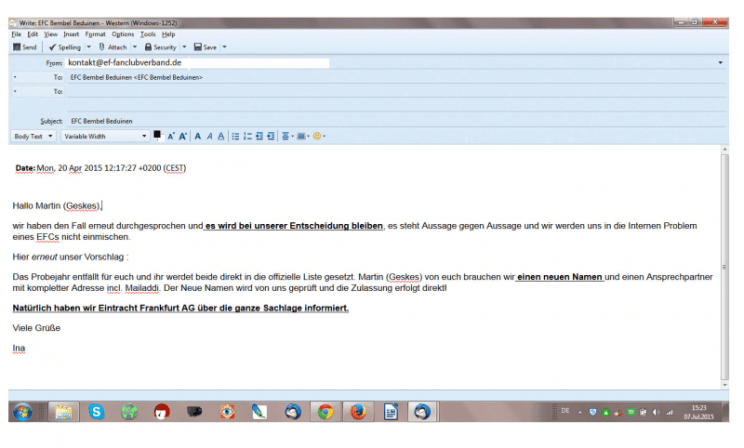The height and width of the screenshot is (448, 744).
Task: Insert a smiley emoticon
Action: pos(317,136)
